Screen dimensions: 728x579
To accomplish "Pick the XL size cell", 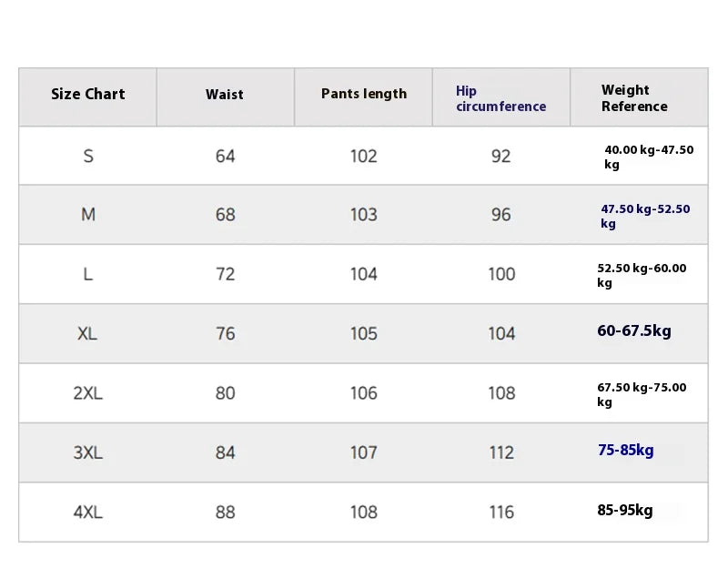I will (x=87, y=333).
